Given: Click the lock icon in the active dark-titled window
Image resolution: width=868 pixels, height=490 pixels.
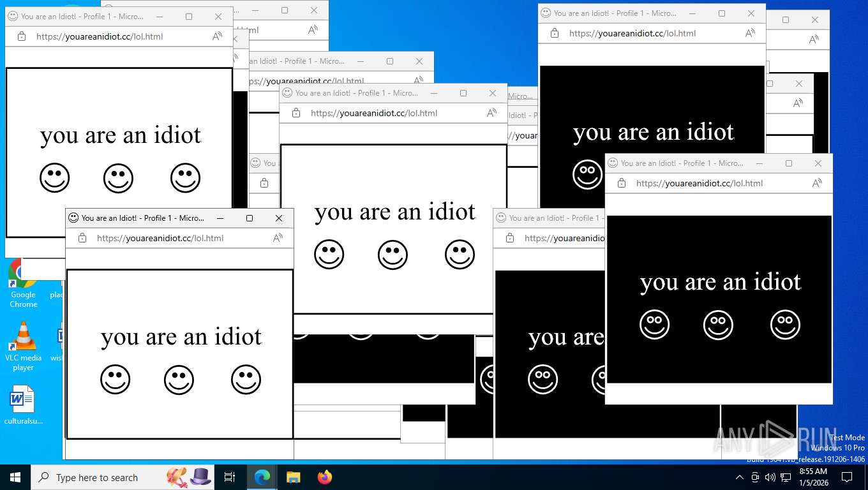Looking at the screenshot, I should [82, 238].
